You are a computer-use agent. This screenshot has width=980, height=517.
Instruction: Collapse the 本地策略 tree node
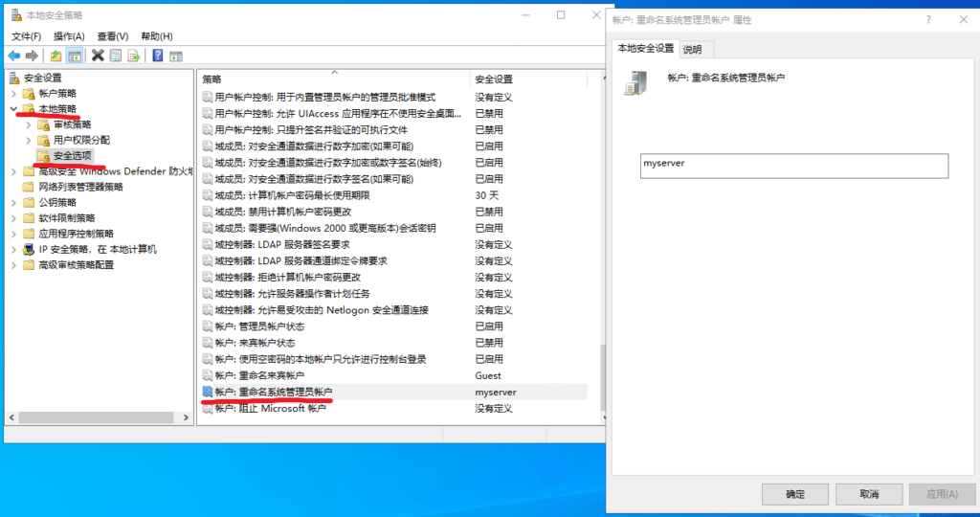coord(13,109)
